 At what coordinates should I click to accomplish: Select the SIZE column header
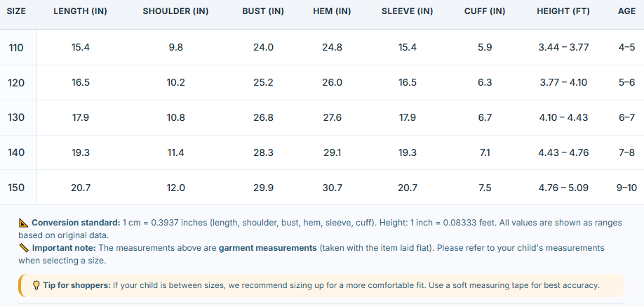point(16,11)
